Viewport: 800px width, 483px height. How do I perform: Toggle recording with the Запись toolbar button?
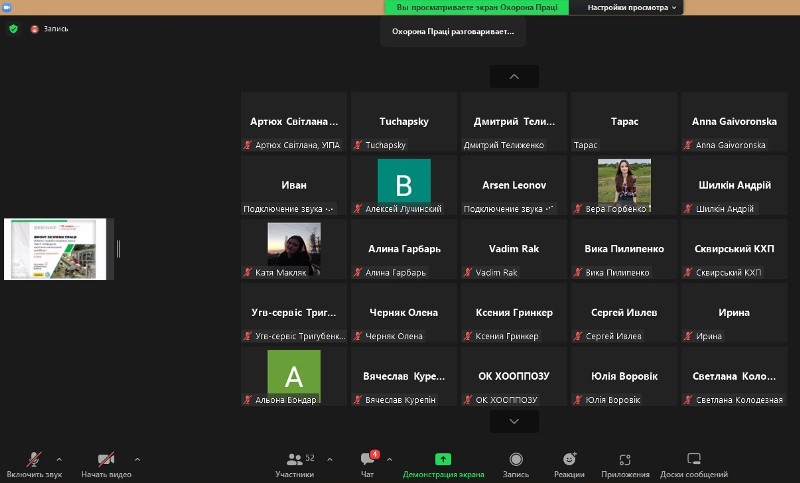[x=515, y=464]
